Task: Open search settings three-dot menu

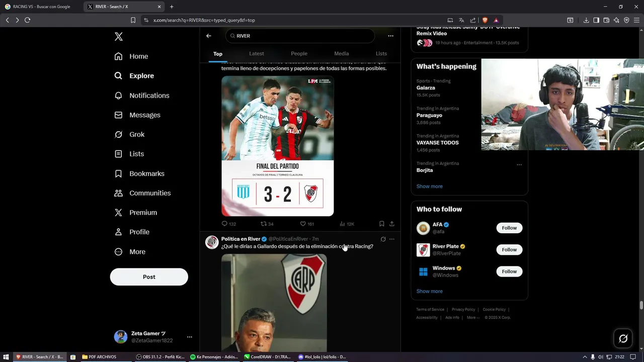Action: coord(390,36)
